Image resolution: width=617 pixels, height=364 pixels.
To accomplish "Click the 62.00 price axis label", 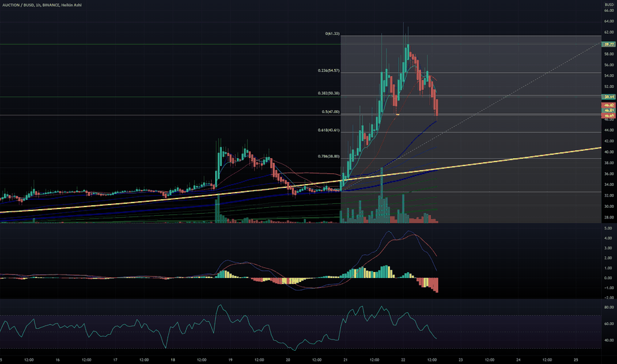I will click(609, 32).
